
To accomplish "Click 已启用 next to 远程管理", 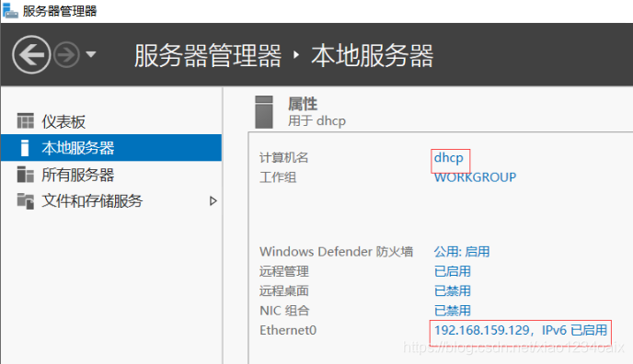I will [453, 271].
